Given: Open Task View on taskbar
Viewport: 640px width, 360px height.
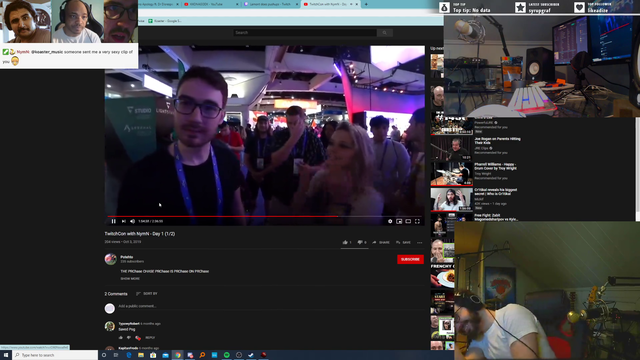Looking at the screenshot, I should click(116, 355).
